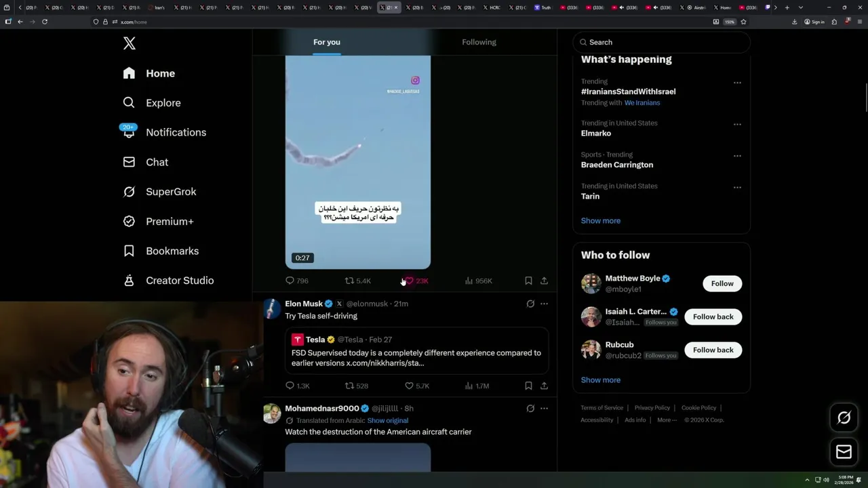View analytics of 956K views post
Screen dimensions: 868x488
[x=479, y=281]
